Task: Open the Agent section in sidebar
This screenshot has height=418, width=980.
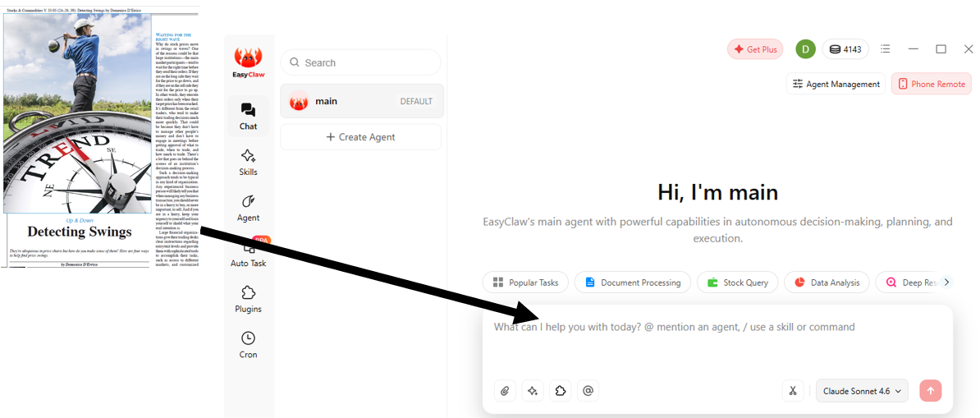Action: (x=248, y=208)
